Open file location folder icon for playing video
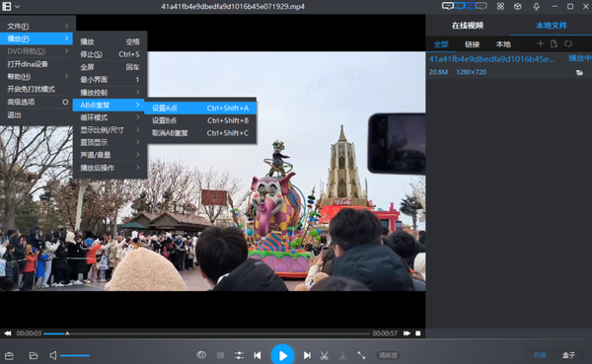The width and height of the screenshot is (592, 364). click(579, 72)
